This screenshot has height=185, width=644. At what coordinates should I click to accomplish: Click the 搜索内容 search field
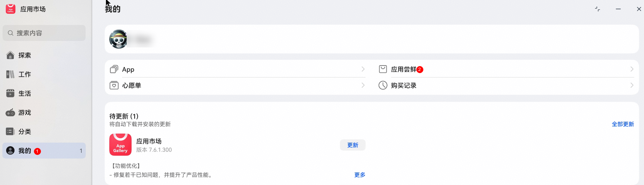point(44,33)
